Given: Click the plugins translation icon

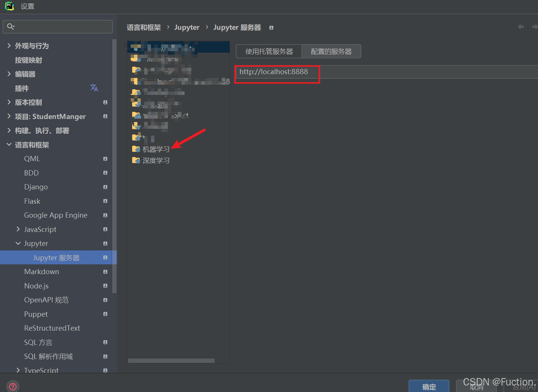Looking at the screenshot, I should tap(94, 88).
